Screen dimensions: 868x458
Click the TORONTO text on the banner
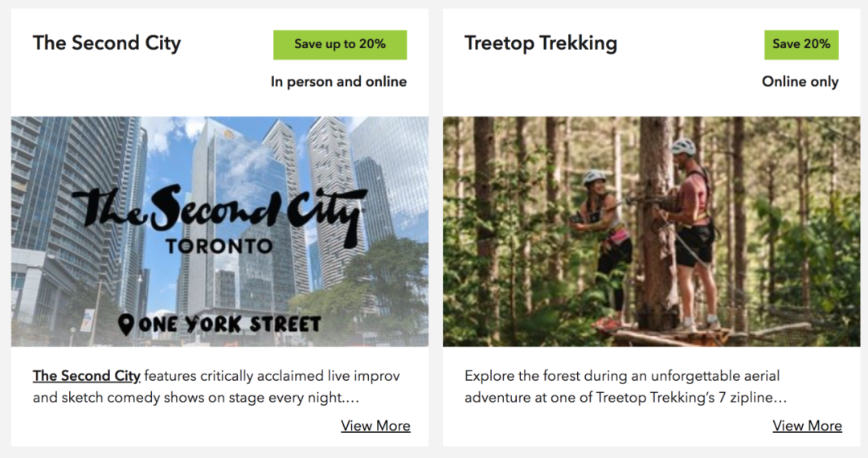[x=219, y=246]
